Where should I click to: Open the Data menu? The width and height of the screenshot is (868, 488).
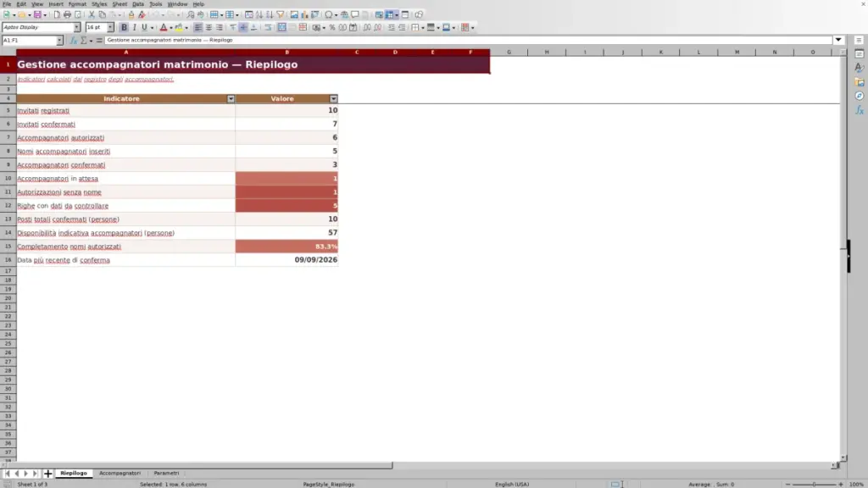tap(138, 4)
